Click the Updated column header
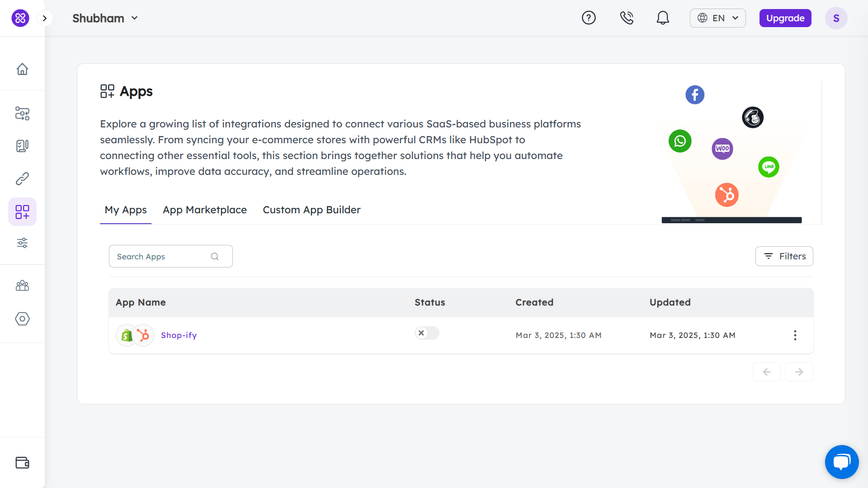Screen dimensions: 868x488 tap(670, 302)
